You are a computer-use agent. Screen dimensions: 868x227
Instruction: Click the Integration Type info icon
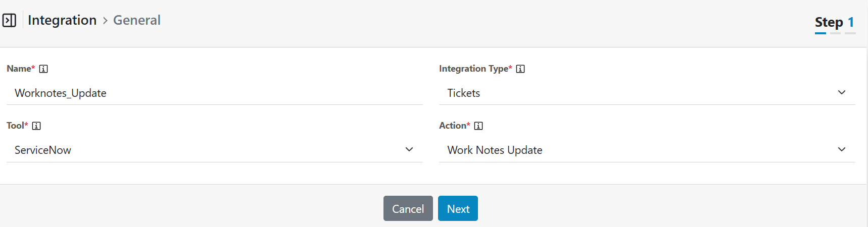coord(520,69)
